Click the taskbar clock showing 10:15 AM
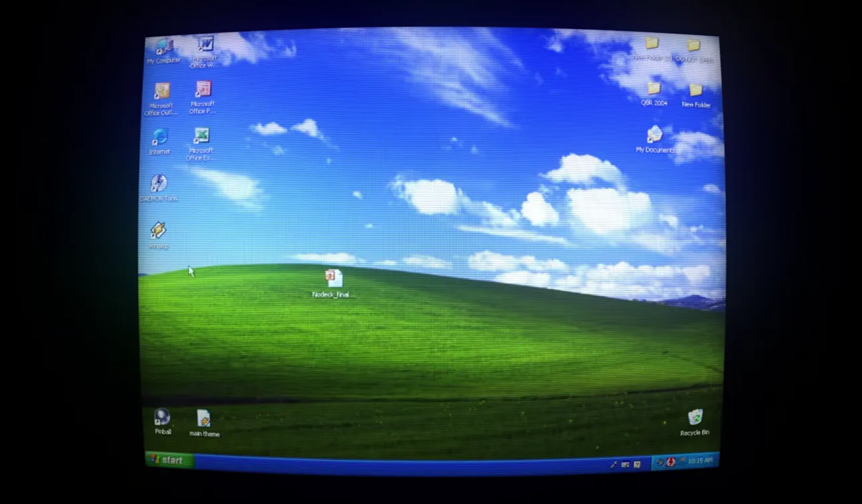The image size is (862, 504). click(x=700, y=460)
